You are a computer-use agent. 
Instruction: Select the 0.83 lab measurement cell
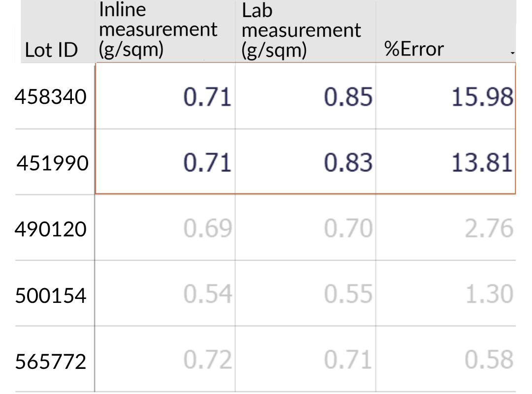click(x=348, y=163)
